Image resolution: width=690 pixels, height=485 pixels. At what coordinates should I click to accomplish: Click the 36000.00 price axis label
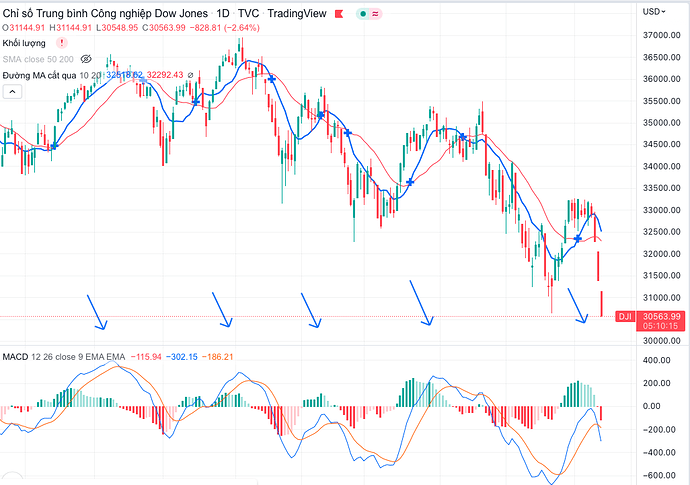pyautogui.click(x=661, y=79)
